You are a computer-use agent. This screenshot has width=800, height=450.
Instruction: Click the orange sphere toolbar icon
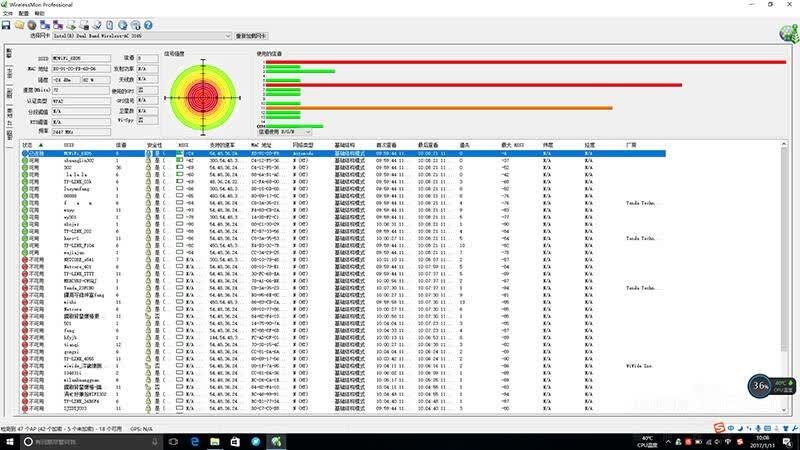pyautogui.click(x=32, y=25)
